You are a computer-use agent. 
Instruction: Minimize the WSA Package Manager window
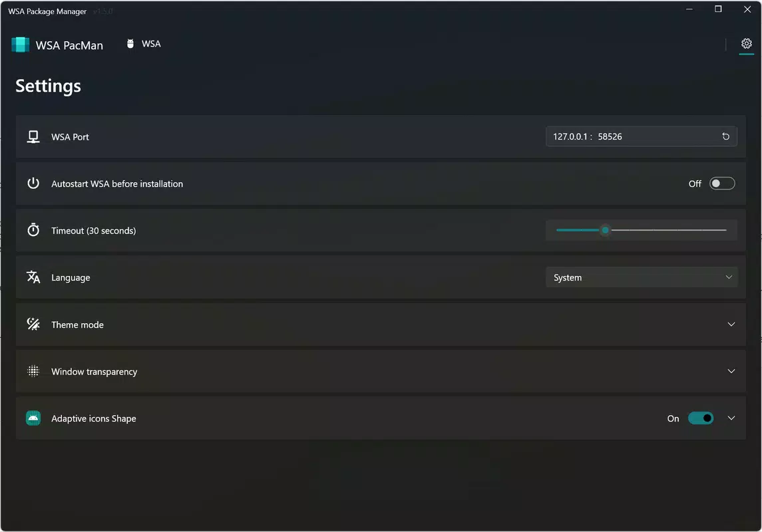pos(689,9)
